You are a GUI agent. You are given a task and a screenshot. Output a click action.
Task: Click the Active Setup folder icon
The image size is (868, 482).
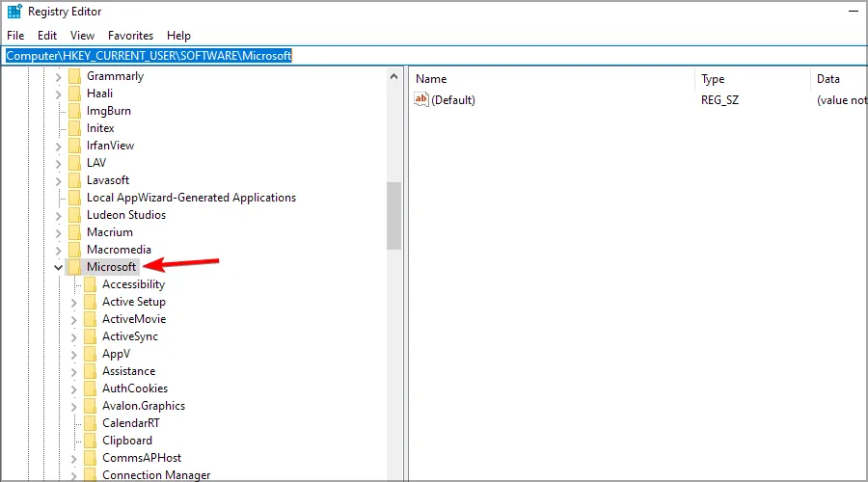pos(91,302)
